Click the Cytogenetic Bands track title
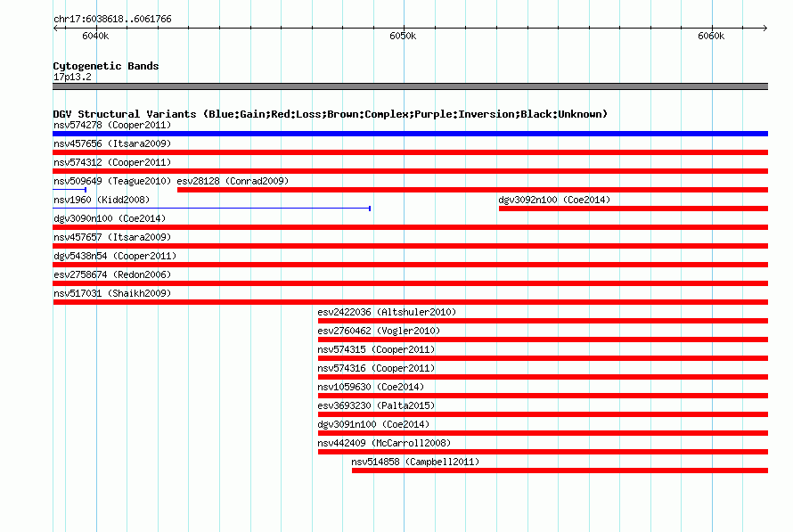 [106, 66]
